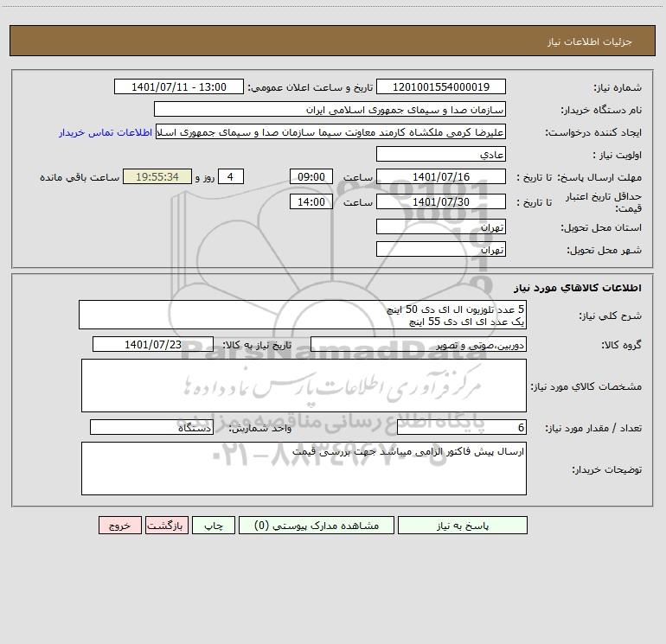Click the نام دستگاه خریدار field

pos(330,110)
